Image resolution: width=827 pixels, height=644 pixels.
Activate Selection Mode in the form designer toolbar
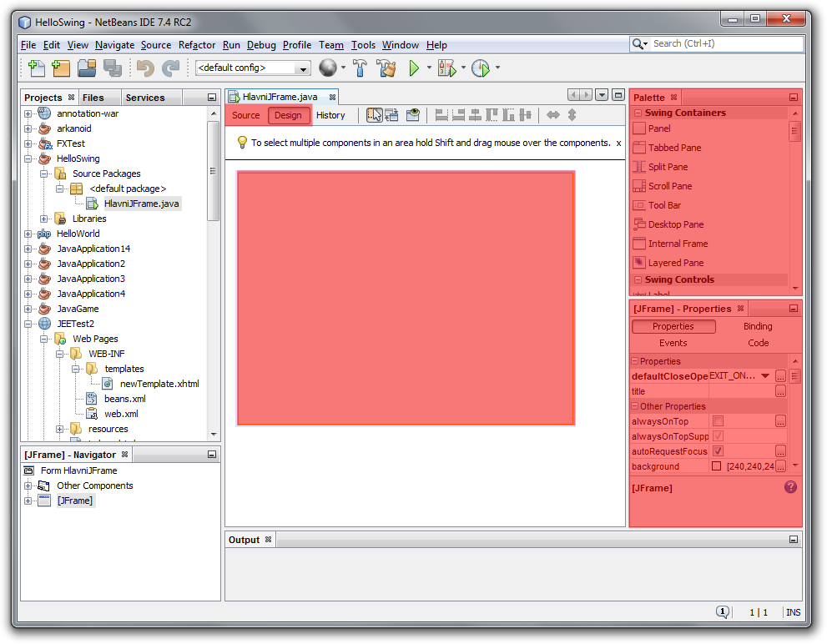click(374, 114)
